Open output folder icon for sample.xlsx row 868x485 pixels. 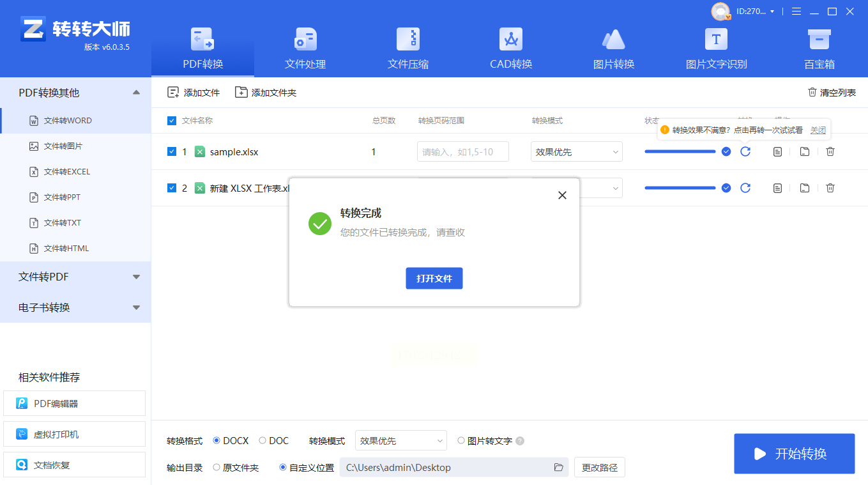pyautogui.click(x=804, y=151)
